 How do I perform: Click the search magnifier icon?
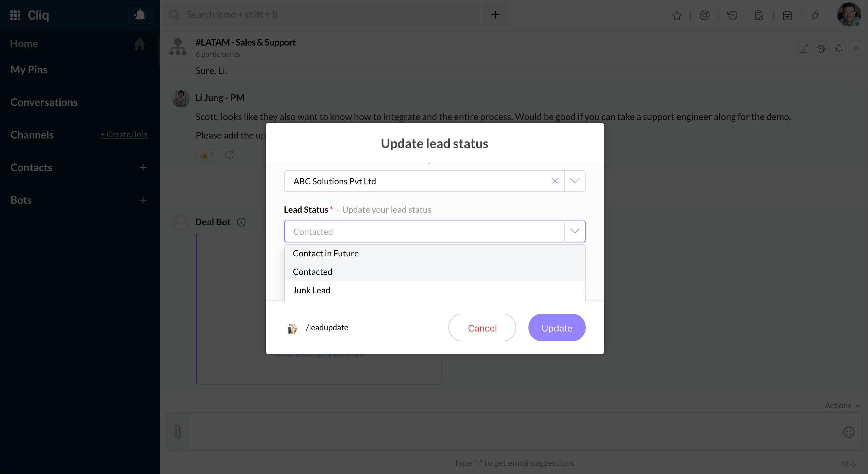point(174,15)
